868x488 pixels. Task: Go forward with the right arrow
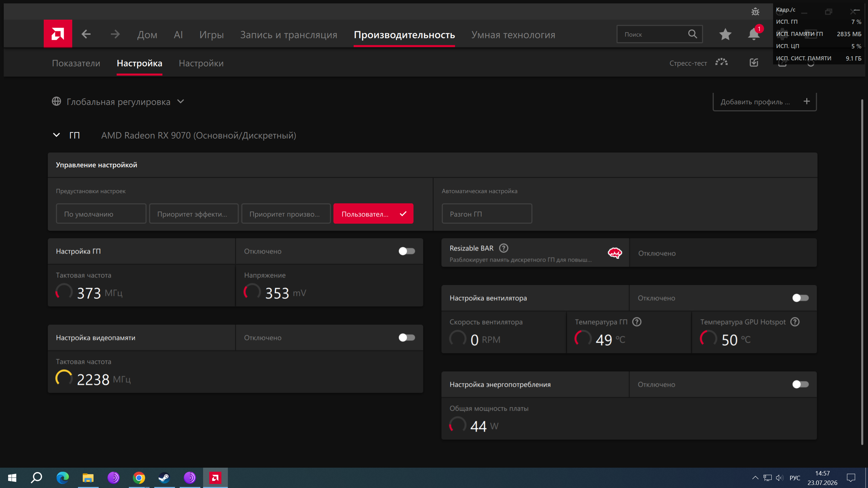(x=115, y=34)
